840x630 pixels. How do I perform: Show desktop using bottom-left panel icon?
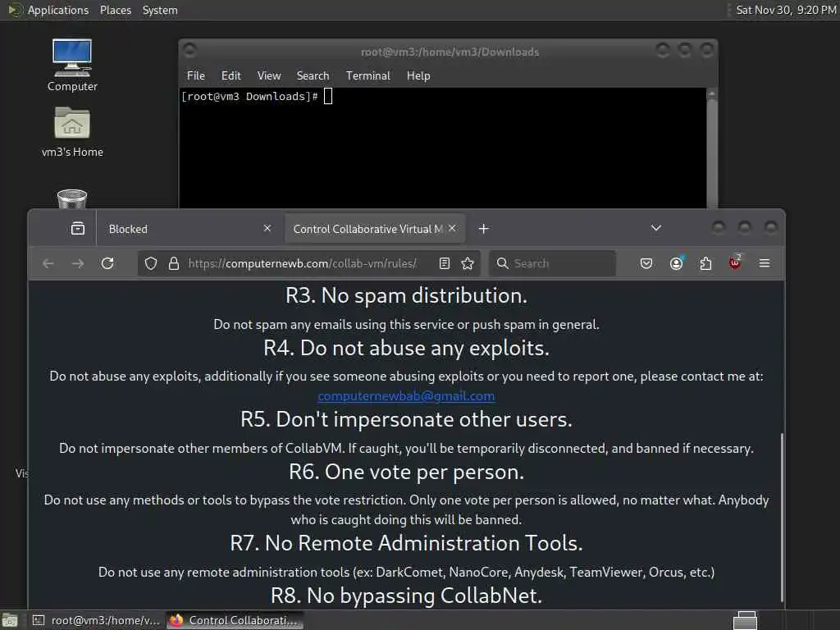pos(9,620)
